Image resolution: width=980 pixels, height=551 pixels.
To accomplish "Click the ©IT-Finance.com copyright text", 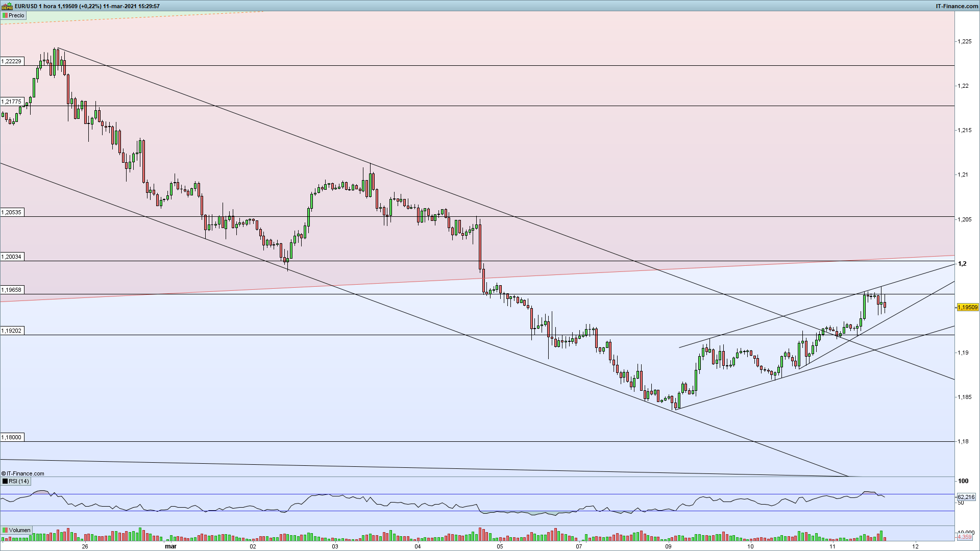I will coord(23,473).
